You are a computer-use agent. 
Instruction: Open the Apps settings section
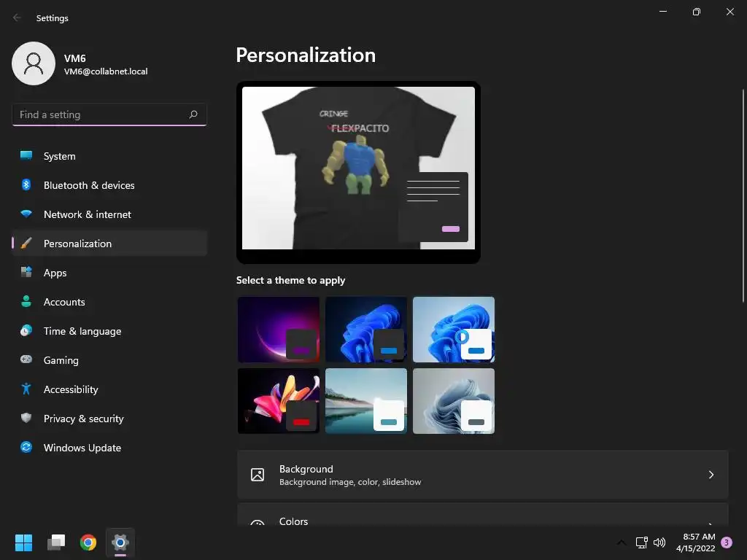[109, 273]
